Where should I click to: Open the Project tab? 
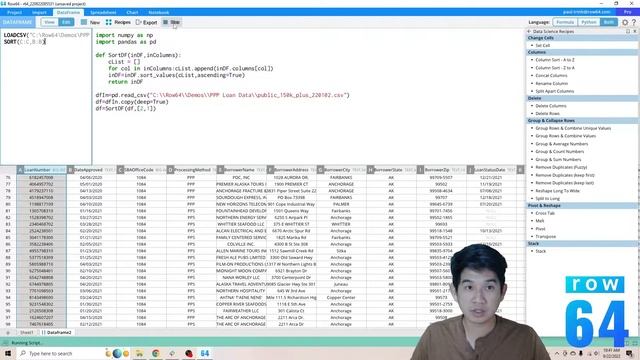click(14, 12)
